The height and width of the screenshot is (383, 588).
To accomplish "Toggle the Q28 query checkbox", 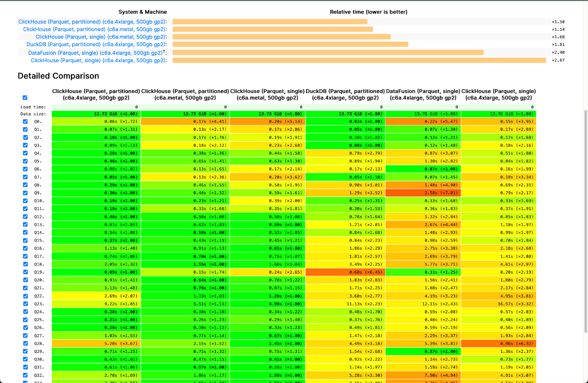I will pos(25,343).
